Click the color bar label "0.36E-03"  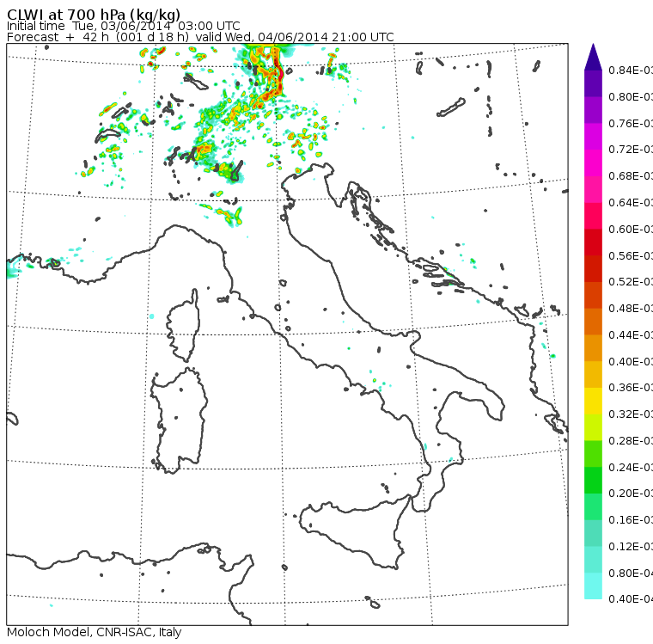pyautogui.click(x=631, y=388)
